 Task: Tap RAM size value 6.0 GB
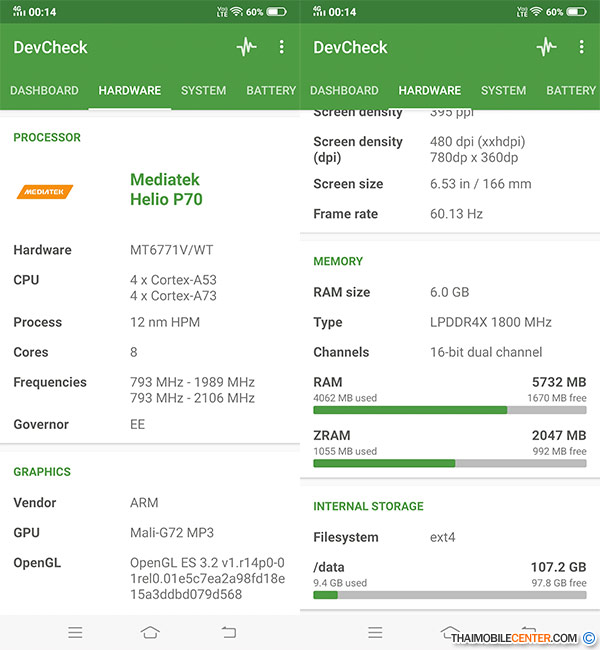point(449,292)
